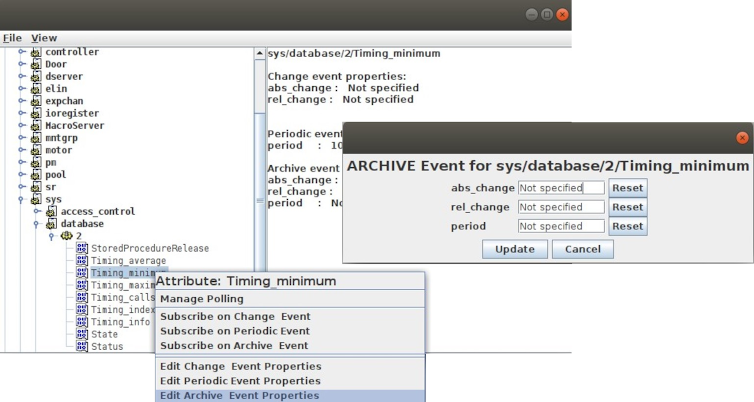754x402 pixels.
Task: Reset the rel_change value
Action: [x=628, y=207]
